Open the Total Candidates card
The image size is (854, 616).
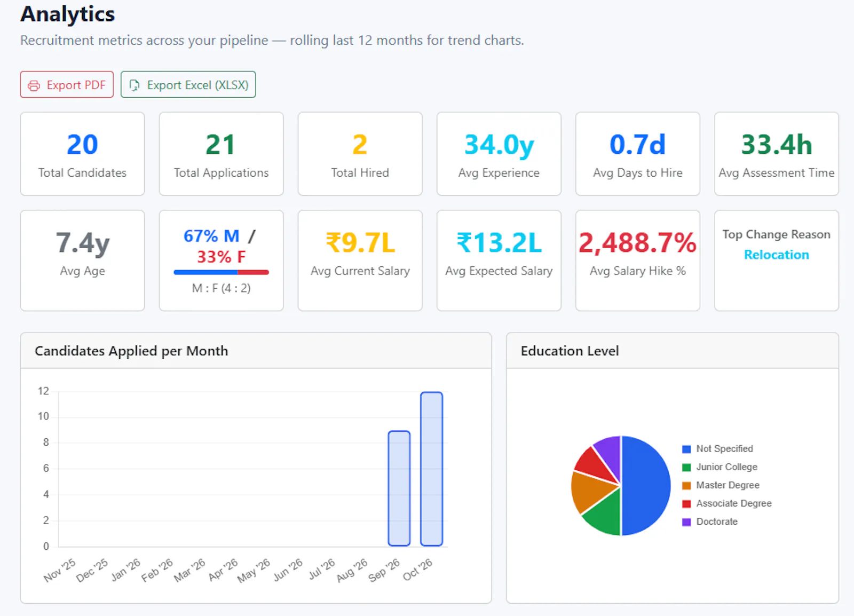click(x=82, y=154)
